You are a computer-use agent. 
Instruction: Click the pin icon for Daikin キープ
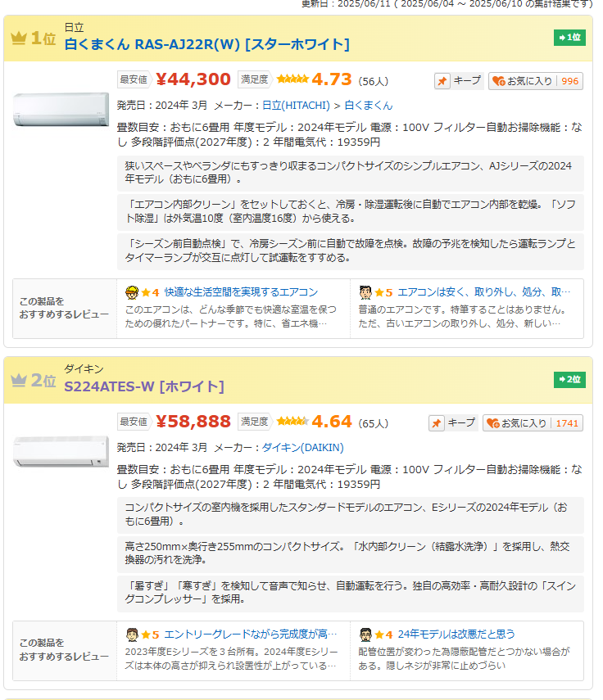437,423
